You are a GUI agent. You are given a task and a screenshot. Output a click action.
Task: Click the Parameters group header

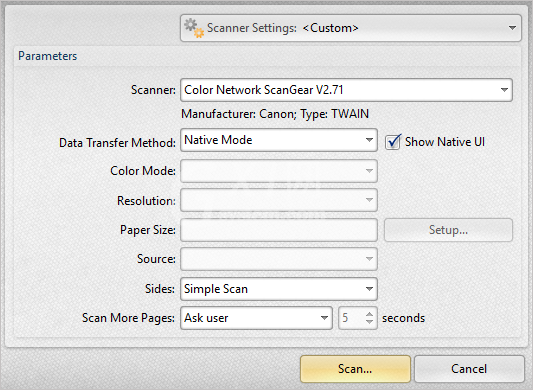pyautogui.click(x=48, y=56)
